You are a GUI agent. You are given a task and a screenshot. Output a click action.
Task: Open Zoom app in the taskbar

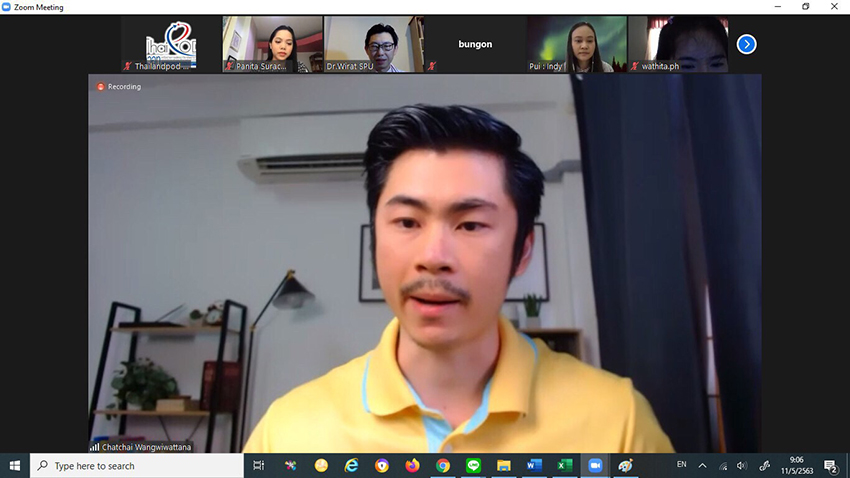[595, 466]
